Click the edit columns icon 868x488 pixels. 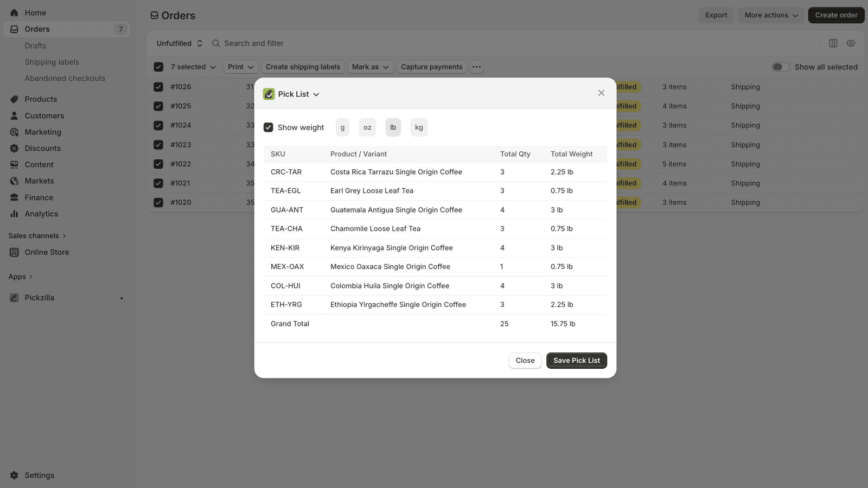click(833, 43)
